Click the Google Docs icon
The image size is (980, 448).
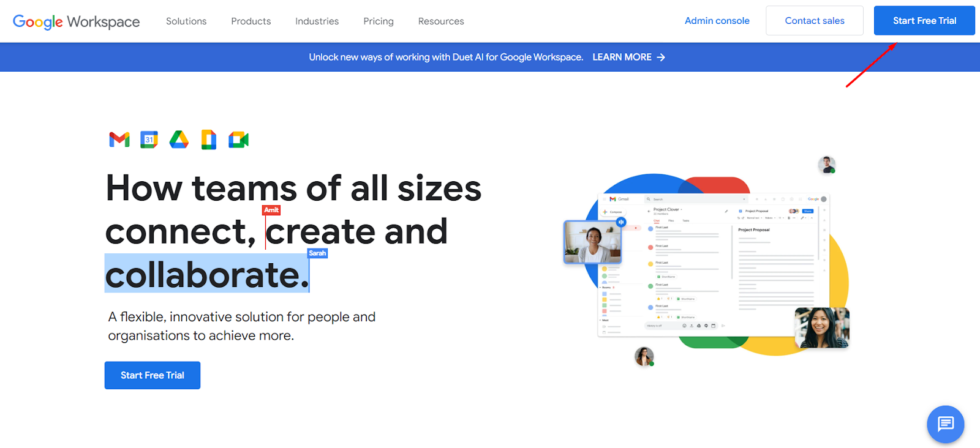tap(209, 140)
